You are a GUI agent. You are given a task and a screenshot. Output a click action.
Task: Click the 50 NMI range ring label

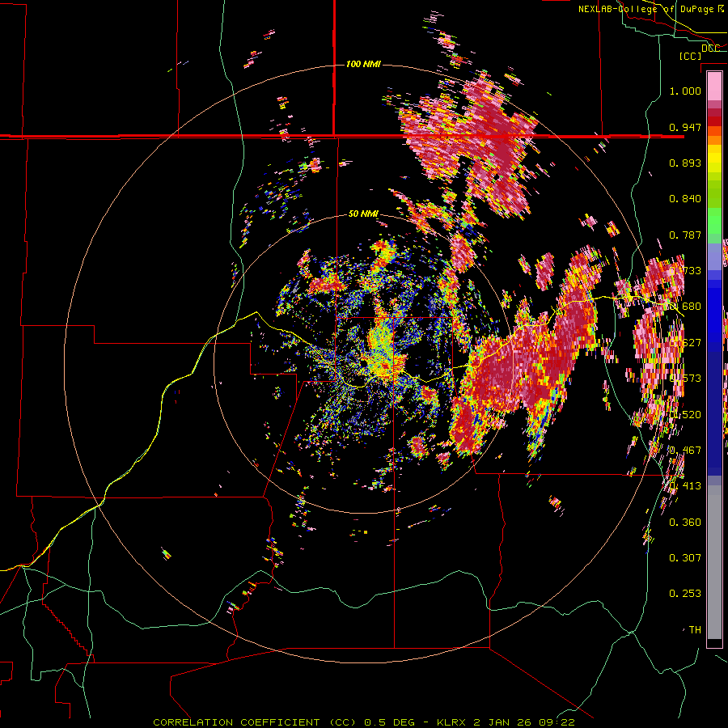coord(363,214)
